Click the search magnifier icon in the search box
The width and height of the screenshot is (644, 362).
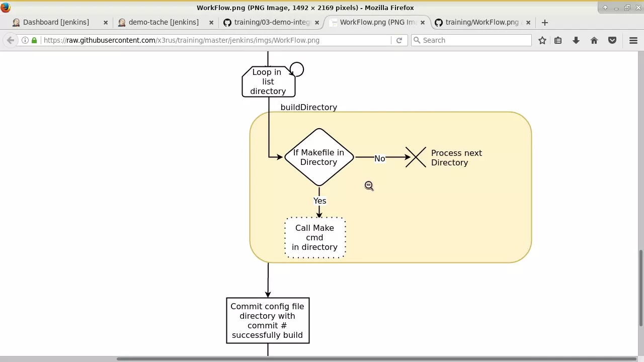(417, 40)
